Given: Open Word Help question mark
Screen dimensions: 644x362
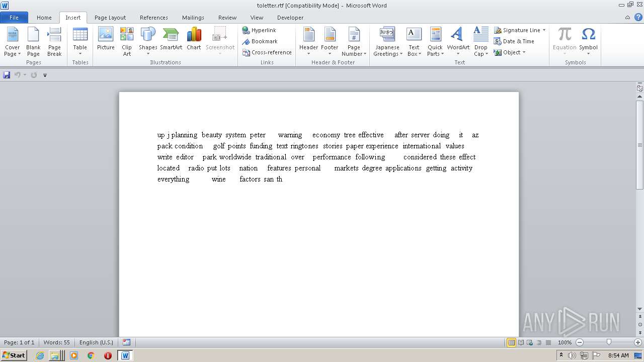Looking at the screenshot, I should pos(637,17).
